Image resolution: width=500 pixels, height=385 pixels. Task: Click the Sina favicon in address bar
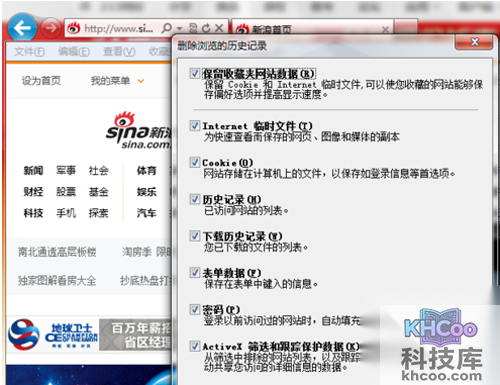pyautogui.click(x=73, y=29)
